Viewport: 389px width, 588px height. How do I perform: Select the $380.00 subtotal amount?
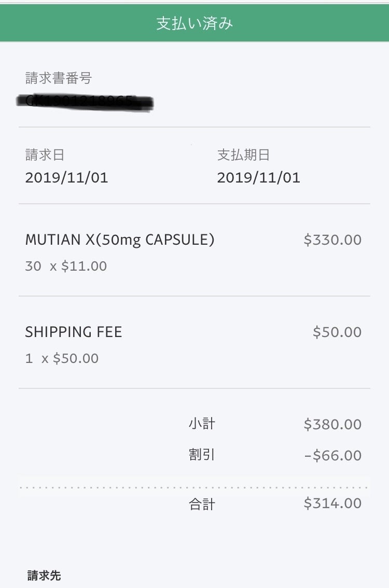coord(332,425)
